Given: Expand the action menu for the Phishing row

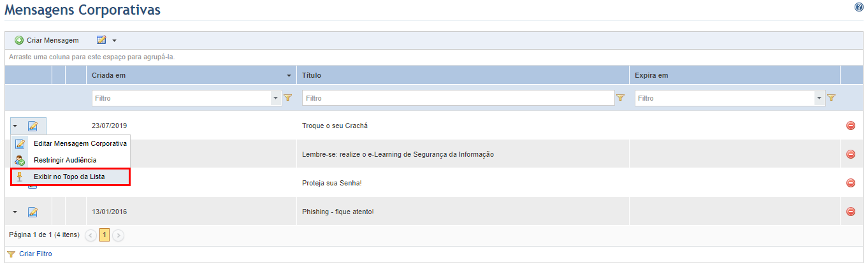Looking at the screenshot, I should 15,212.
